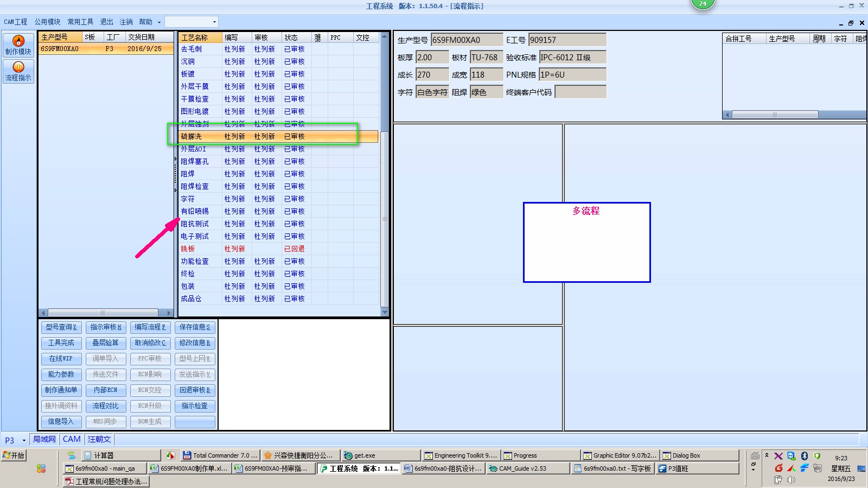Click the red G tray icon

pyautogui.click(x=778, y=467)
